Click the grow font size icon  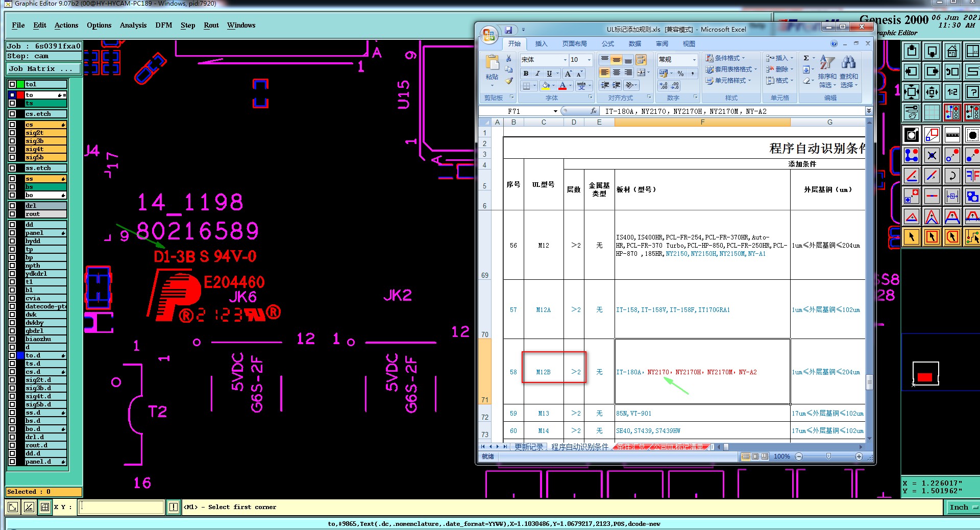click(x=568, y=74)
